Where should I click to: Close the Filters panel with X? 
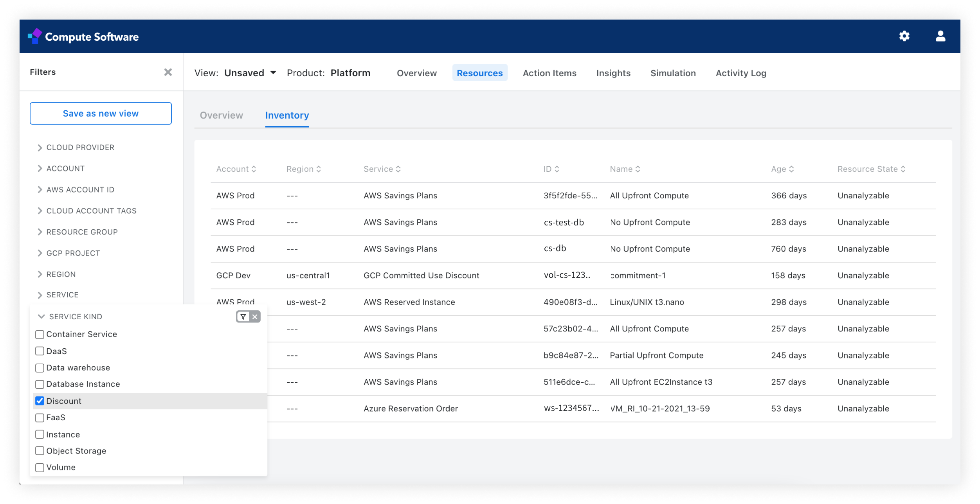pos(168,72)
